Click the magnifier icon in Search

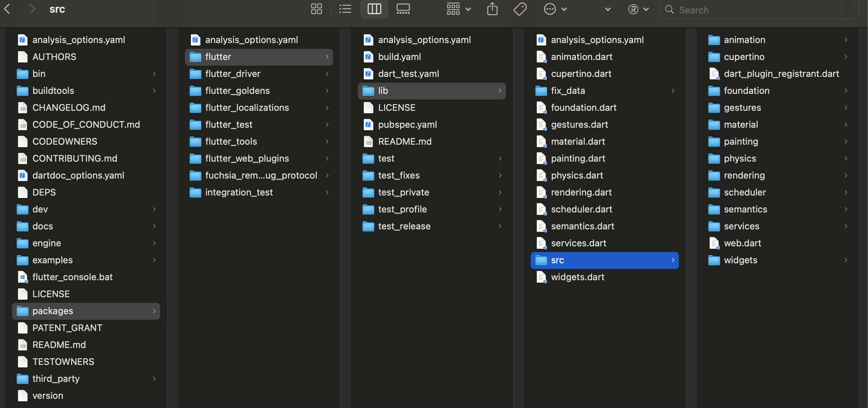(x=669, y=10)
